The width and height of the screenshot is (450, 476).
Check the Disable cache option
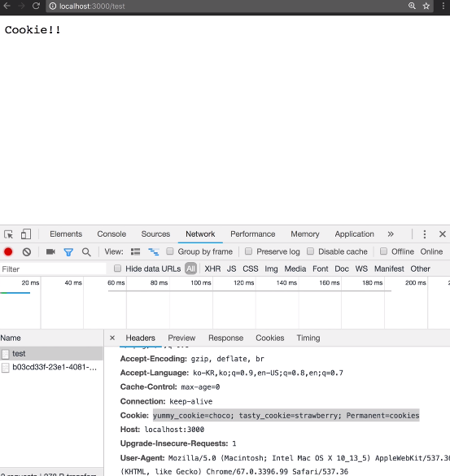tap(310, 251)
